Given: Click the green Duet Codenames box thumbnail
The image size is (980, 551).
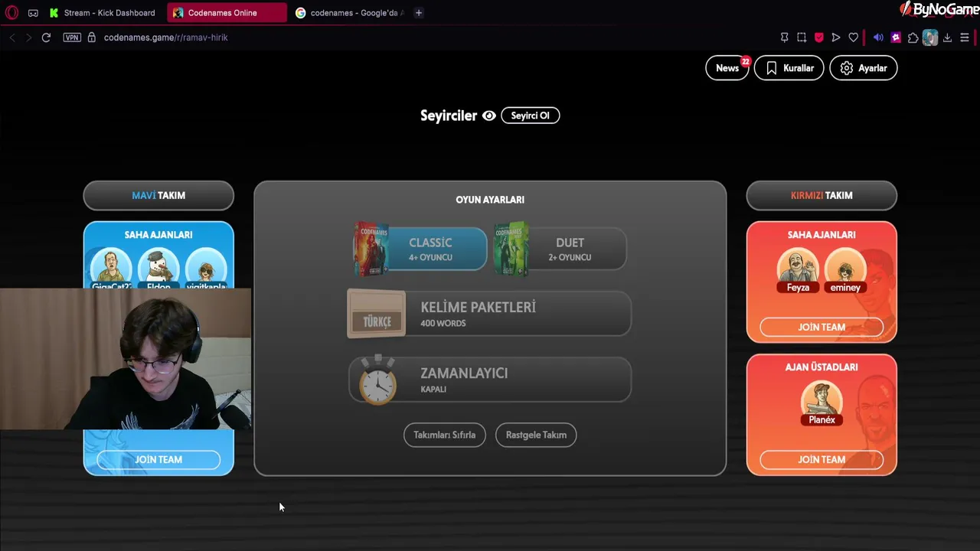Looking at the screenshot, I should (512, 249).
